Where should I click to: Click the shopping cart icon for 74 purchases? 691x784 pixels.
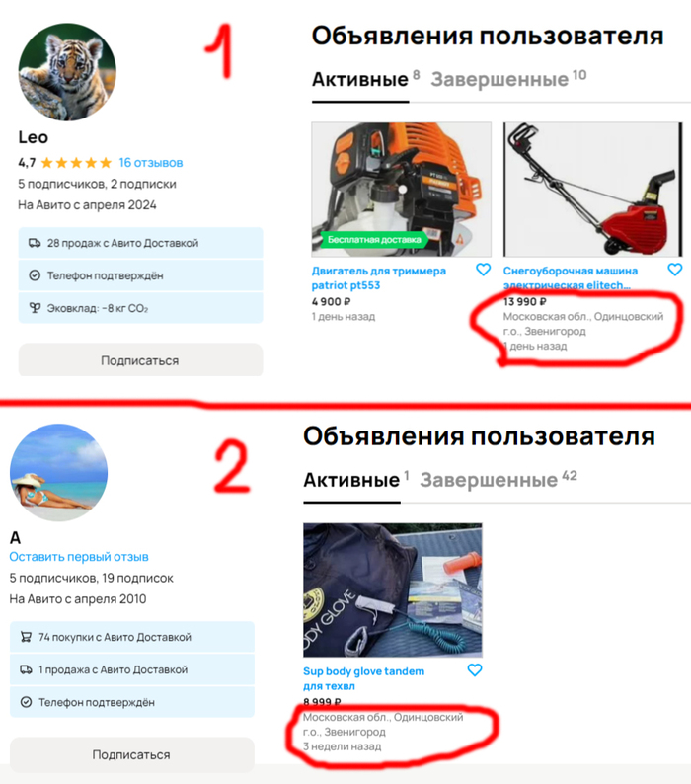click(x=26, y=637)
